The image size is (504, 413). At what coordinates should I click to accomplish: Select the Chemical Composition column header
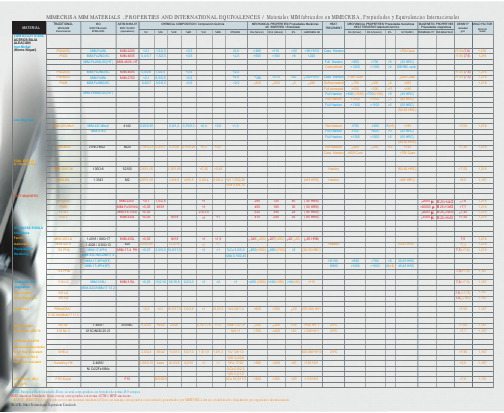193,24
